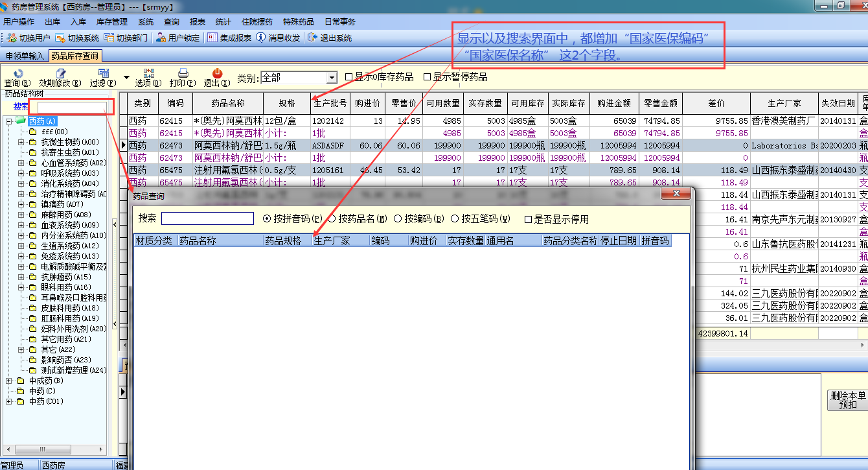Click 生产厂家 header in 药品查询 dialog
868x470 pixels.
341,241
